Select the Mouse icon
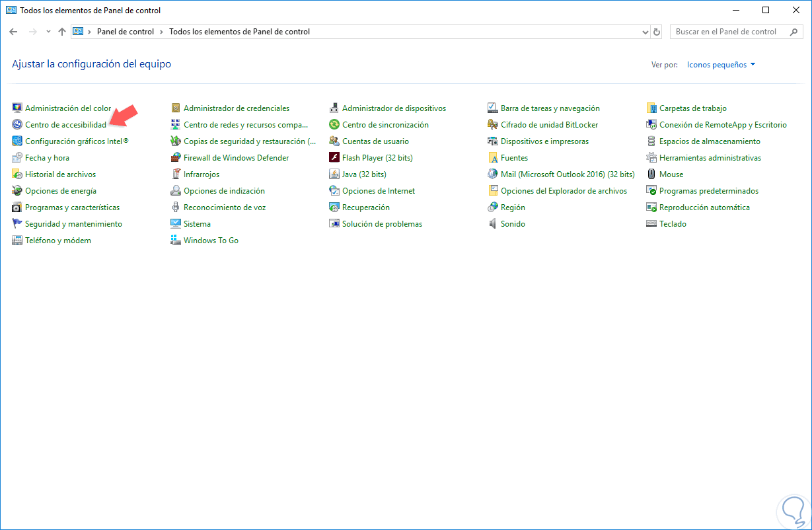Screen dimensions: 812x530 click(x=651, y=174)
